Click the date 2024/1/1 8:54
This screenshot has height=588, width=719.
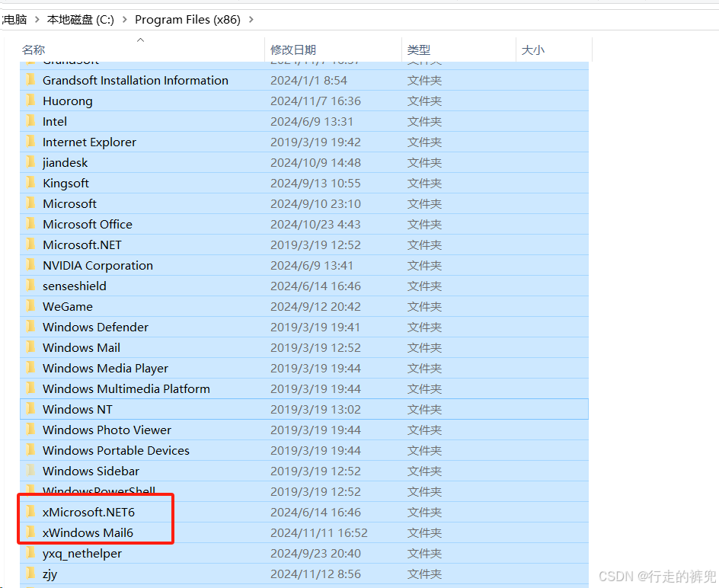[308, 80]
